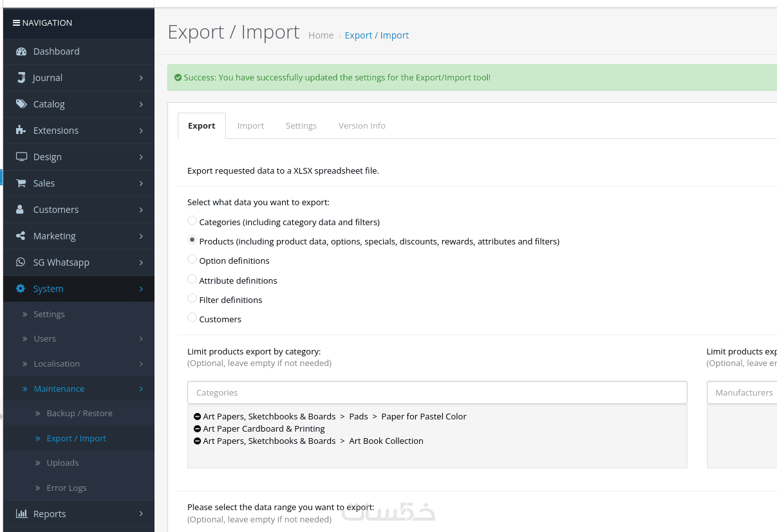Click the Reports bar chart icon

click(x=21, y=514)
